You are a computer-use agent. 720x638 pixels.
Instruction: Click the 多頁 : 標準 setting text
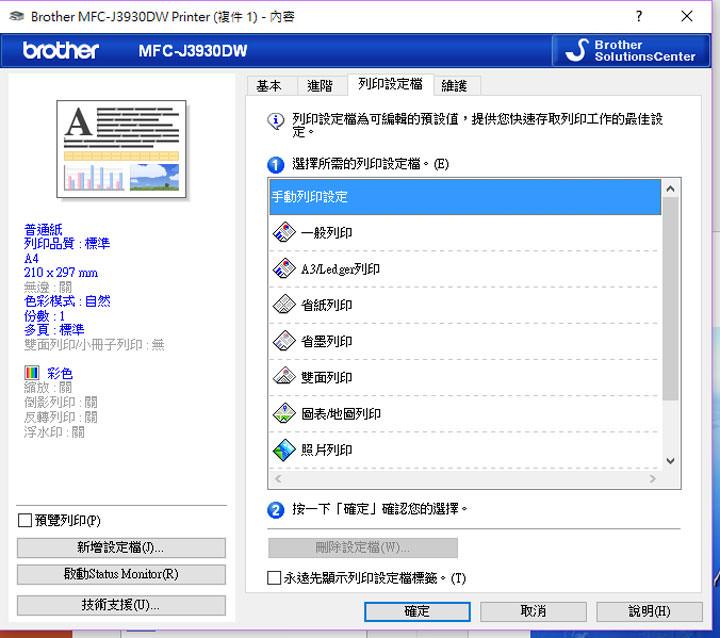(54, 330)
